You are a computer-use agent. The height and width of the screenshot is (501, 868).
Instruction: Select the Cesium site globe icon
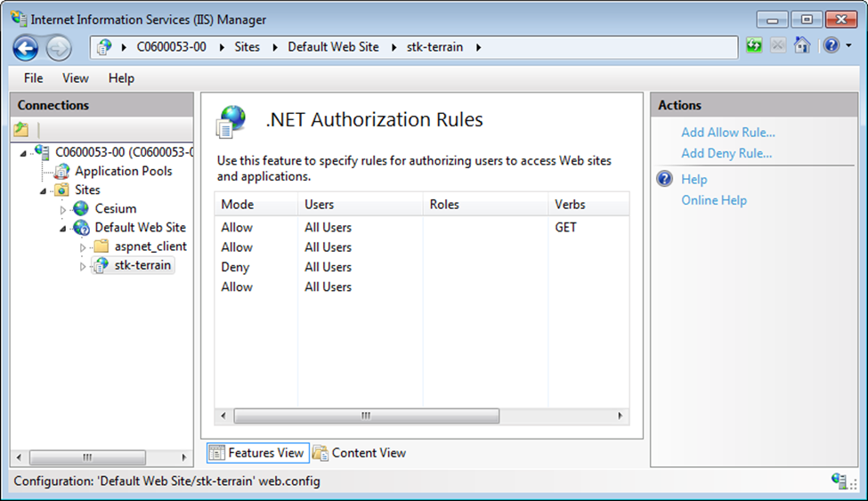(81, 209)
